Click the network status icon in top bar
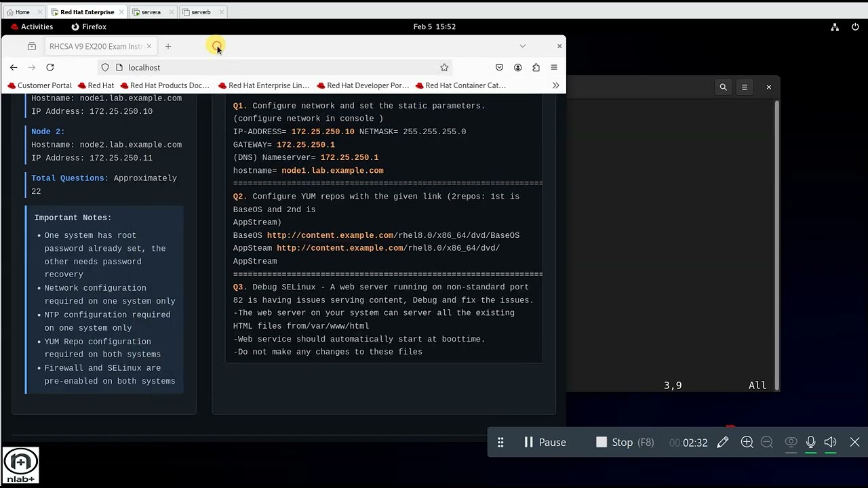Viewport: 868px width, 488px height. (x=835, y=27)
